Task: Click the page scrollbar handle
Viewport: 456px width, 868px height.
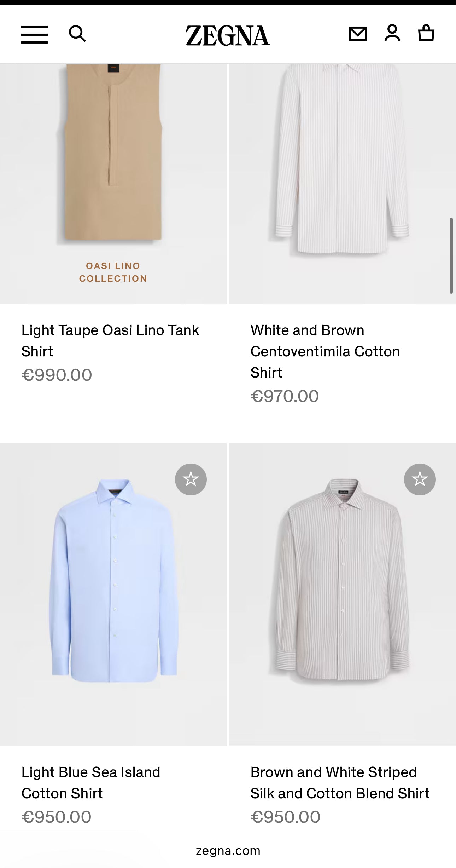Action: [451, 255]
